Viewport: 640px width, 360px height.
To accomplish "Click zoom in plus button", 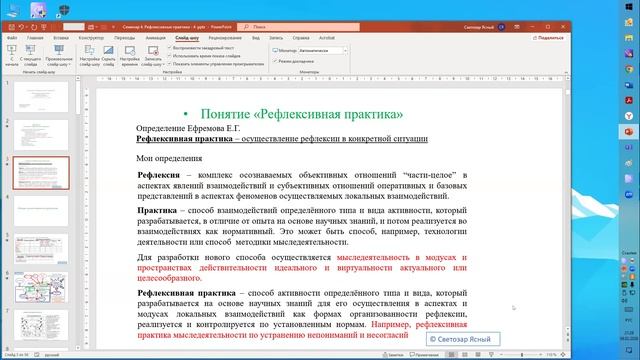I will [x=541, y=355].
